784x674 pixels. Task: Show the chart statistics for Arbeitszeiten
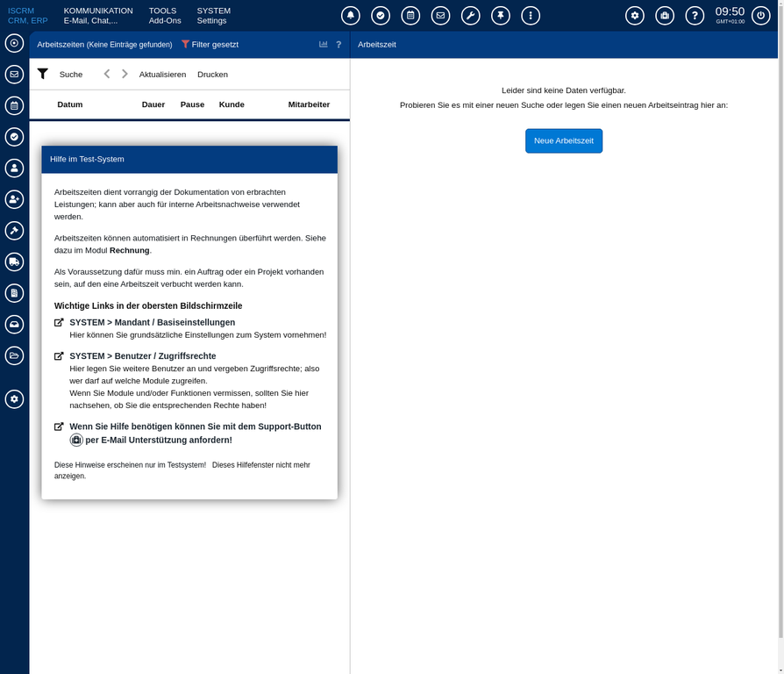coord(324,44)
